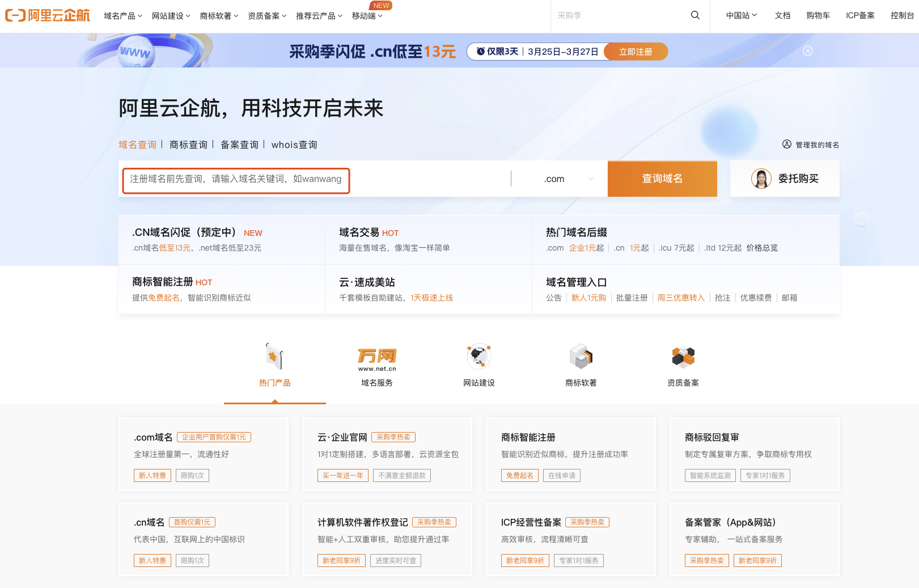Click the 委托购买 button
The width and height of the screenshot is (919, 588).
[785, 179]
